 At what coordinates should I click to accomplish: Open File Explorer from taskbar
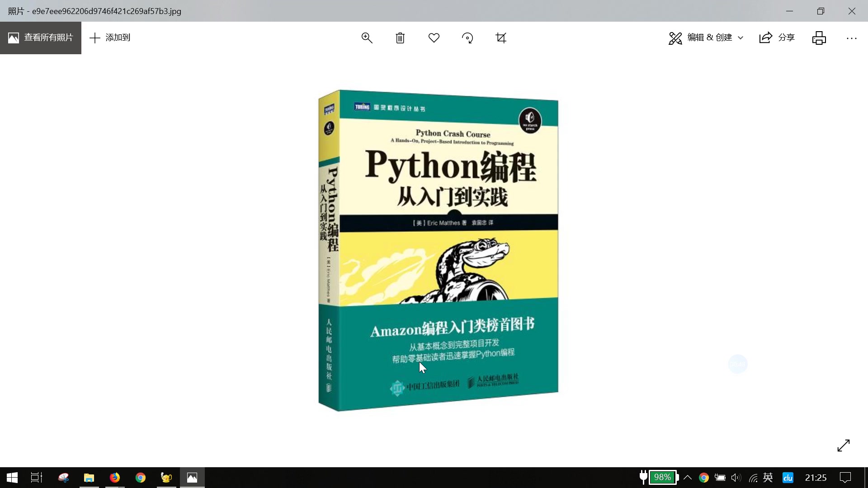click(x=89, y=478)
